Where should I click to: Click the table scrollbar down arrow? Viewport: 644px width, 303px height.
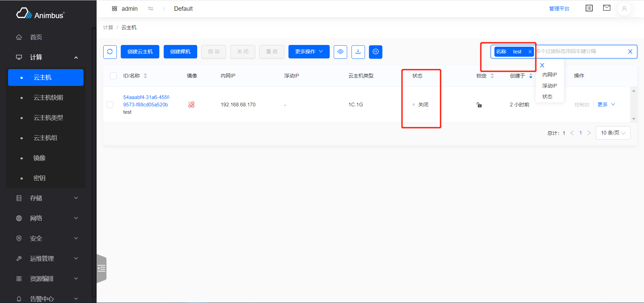(634, 119)
